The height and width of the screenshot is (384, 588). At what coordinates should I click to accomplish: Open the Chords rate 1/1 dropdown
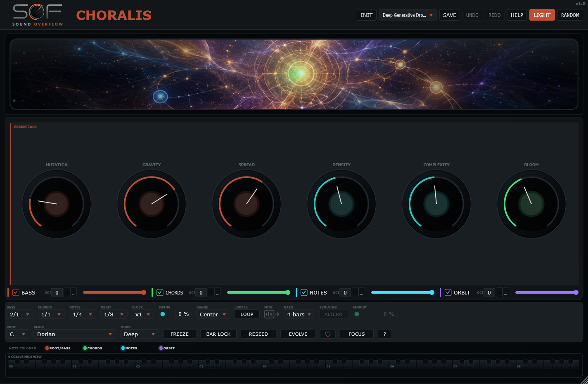[51, 314]
